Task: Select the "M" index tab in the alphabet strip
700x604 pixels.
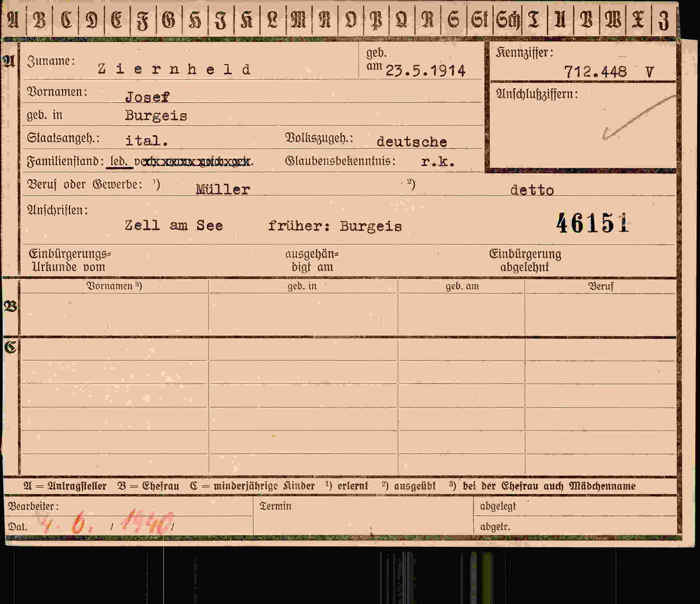Action: pos(299,20)
